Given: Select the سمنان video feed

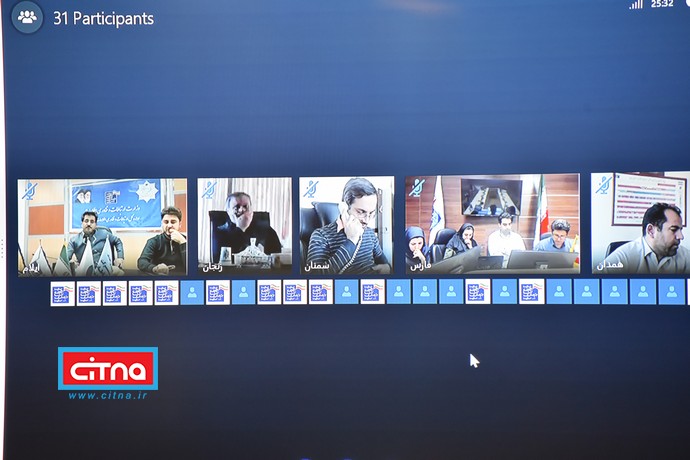Looking at the screenshot, I should coord(347,227).
